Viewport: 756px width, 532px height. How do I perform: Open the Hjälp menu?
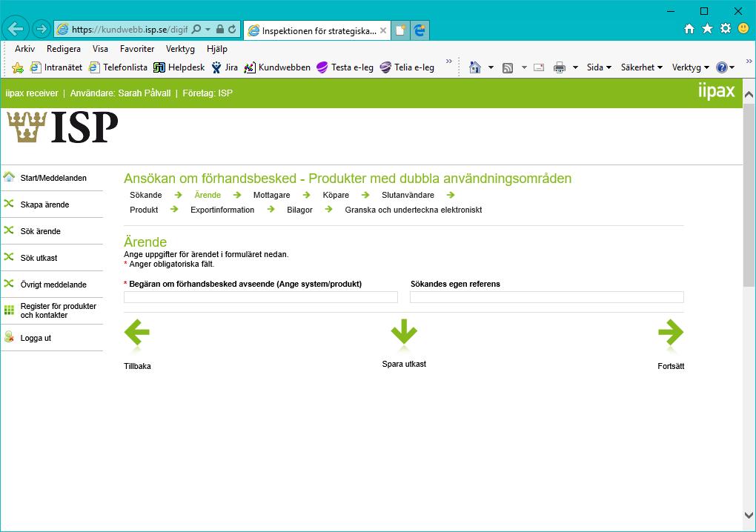click(217, 49)
